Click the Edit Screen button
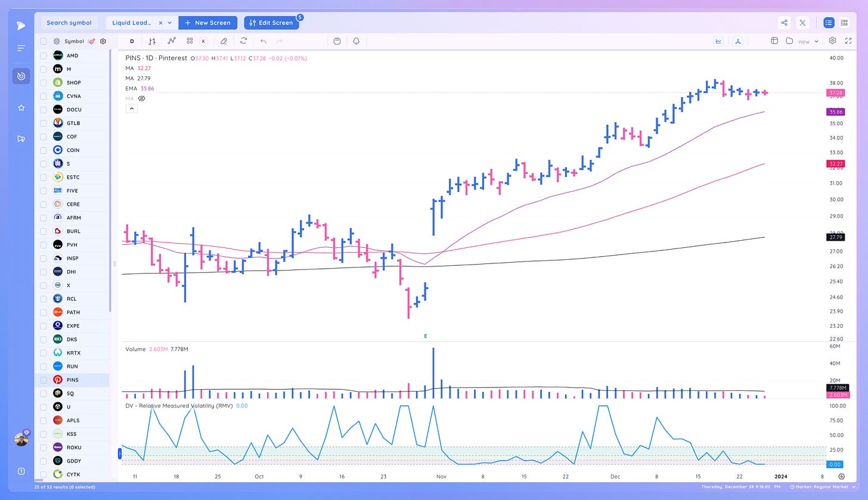 [x=271, y=23]
